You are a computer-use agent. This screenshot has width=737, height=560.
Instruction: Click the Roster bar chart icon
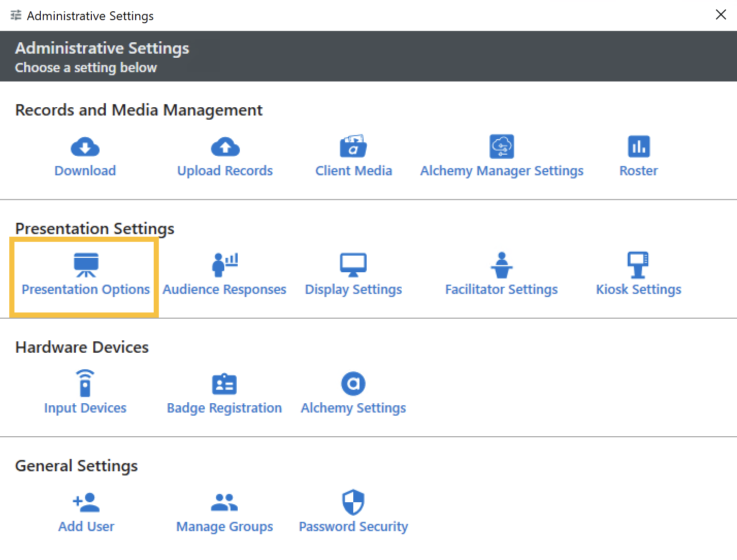pos(638,146)
